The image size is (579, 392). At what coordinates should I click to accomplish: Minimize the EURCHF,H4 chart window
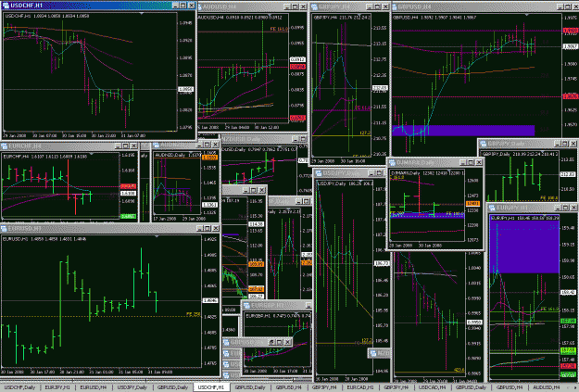click(x=118, y=145)
